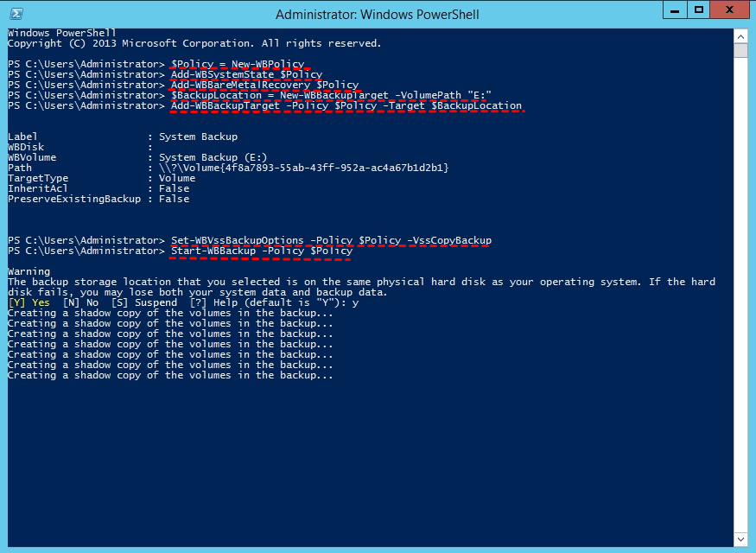The image size is (756, 553).
Task: Click the scrollbar up arrow
Action: [740, 35]
